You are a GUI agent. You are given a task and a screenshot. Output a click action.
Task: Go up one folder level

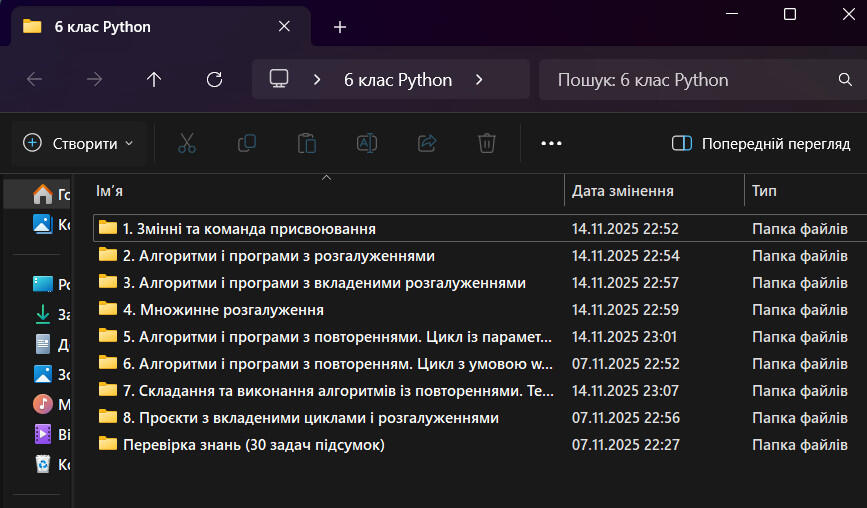(154, 80)
